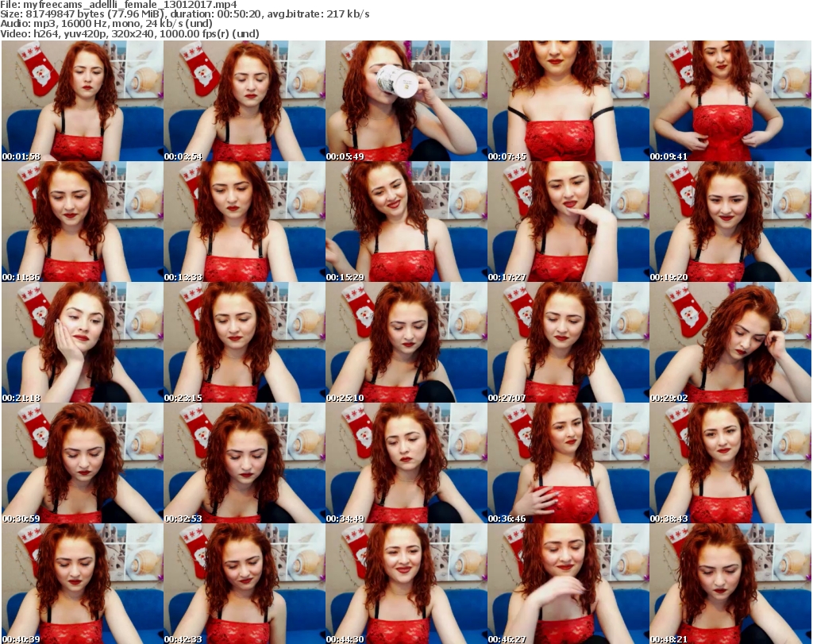This screenshot has width=813, height=644.
Task: Select the 'Size: 81749847 bytes' info line
Action: [x=184, y=14]
